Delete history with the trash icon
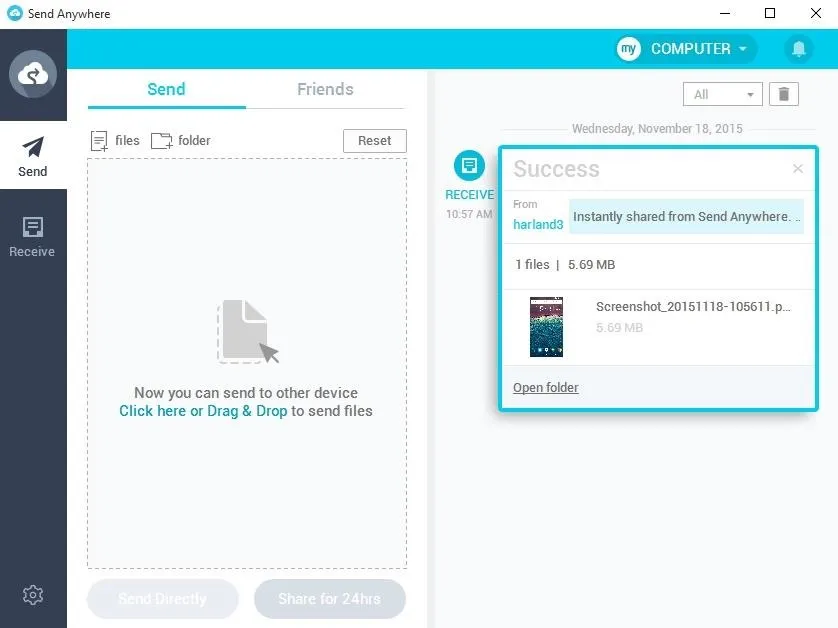This screenshot has height=628, width=838. (783, 94)
